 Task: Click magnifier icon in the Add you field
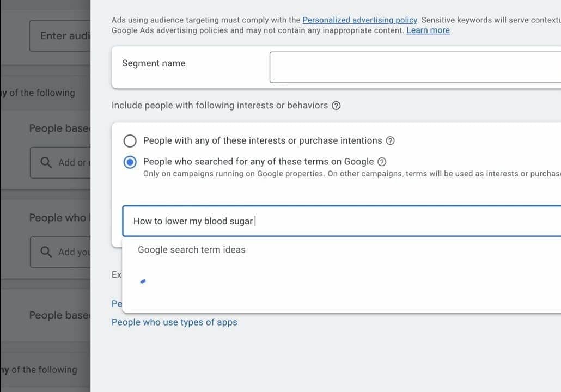tap(47, 252)
